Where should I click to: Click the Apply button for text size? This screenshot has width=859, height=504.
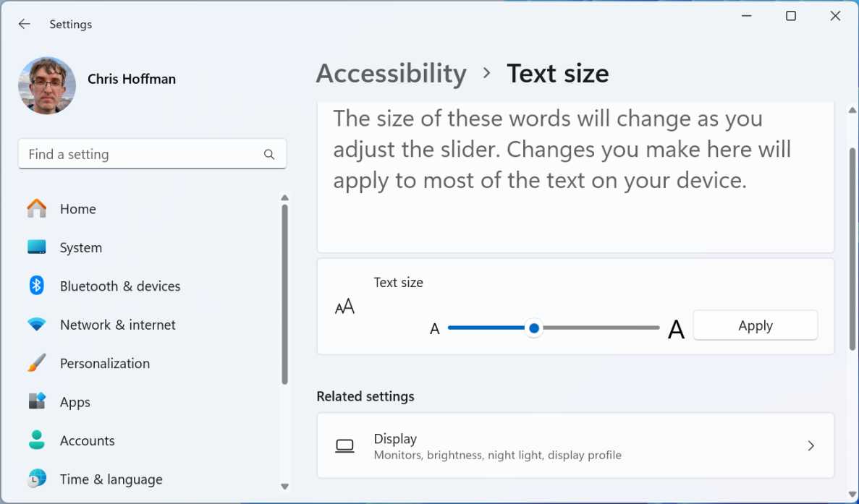[755, 325]
